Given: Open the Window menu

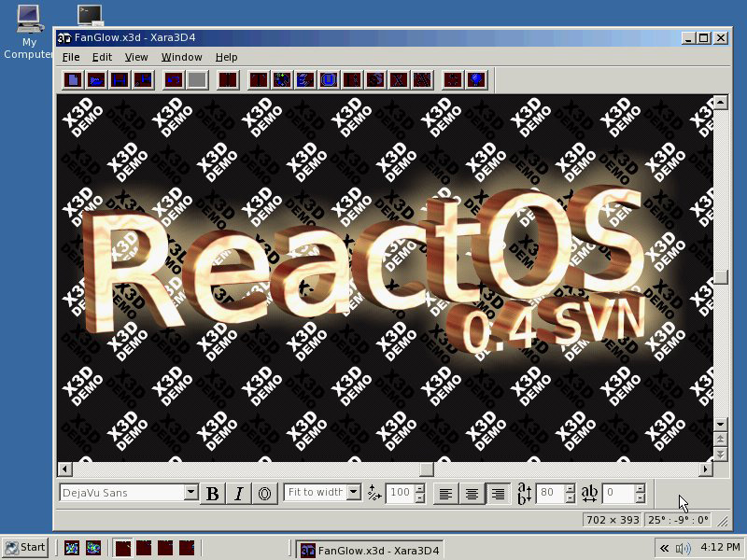Looking at the screenshot, I should (x=181, y=57).
